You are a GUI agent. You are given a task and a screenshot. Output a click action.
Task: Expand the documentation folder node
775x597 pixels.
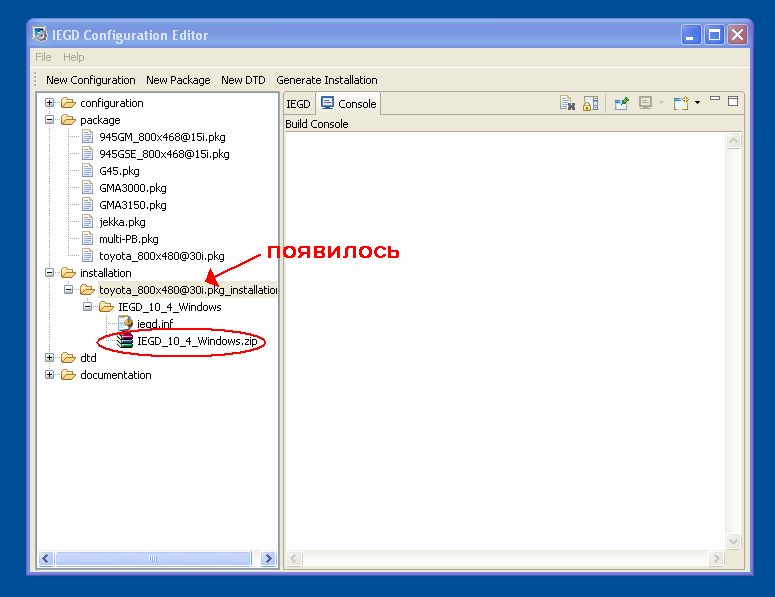coord(50,375)
